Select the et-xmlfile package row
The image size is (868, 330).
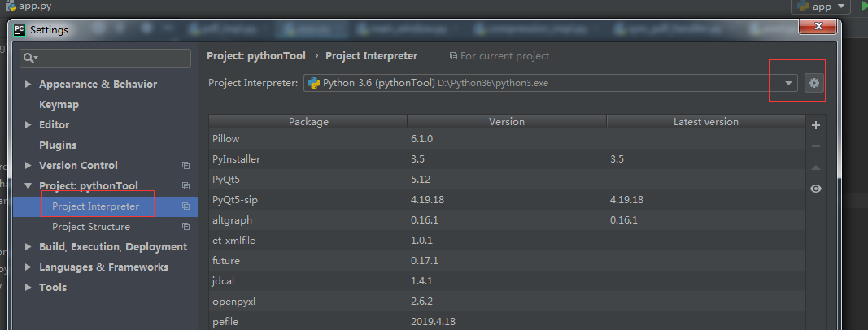507,241
